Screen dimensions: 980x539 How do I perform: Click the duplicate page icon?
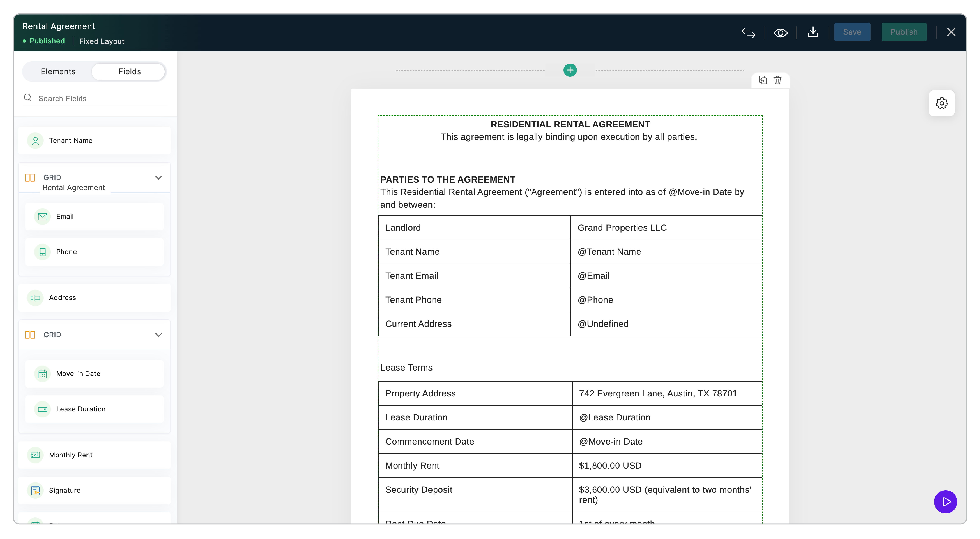[762, 80]
